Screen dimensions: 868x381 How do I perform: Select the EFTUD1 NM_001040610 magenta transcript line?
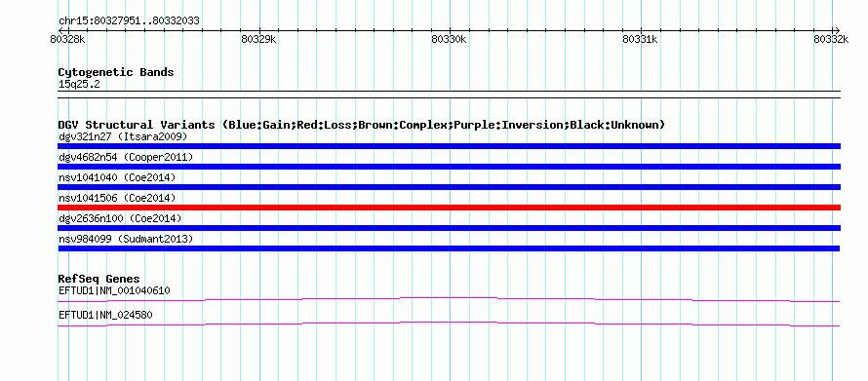click(x=449, y=300)
